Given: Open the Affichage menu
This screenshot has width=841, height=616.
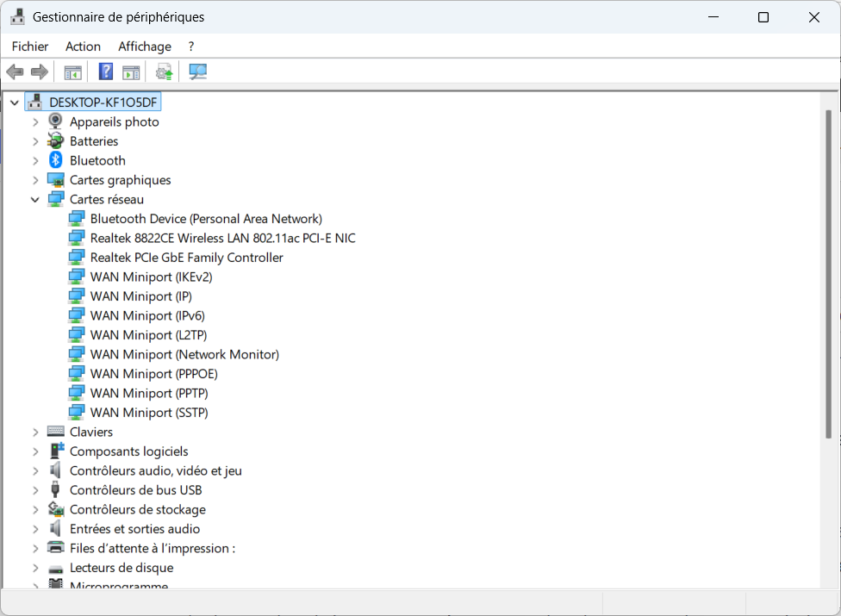Looking at the screenshot, I should 145,47.
